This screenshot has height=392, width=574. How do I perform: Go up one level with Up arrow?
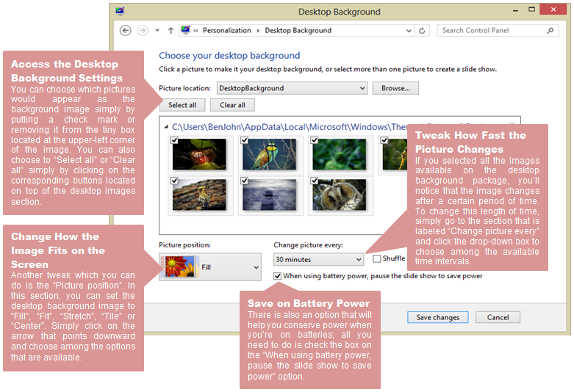171,31
